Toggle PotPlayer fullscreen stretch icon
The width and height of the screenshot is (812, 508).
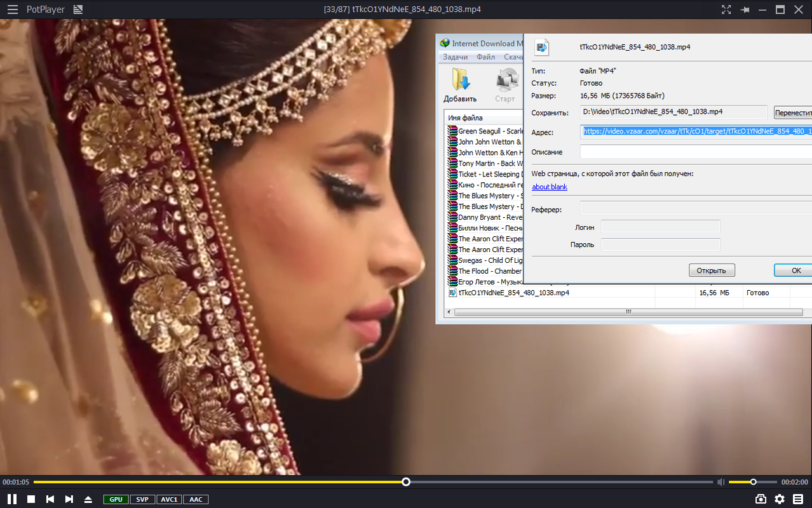726,10
